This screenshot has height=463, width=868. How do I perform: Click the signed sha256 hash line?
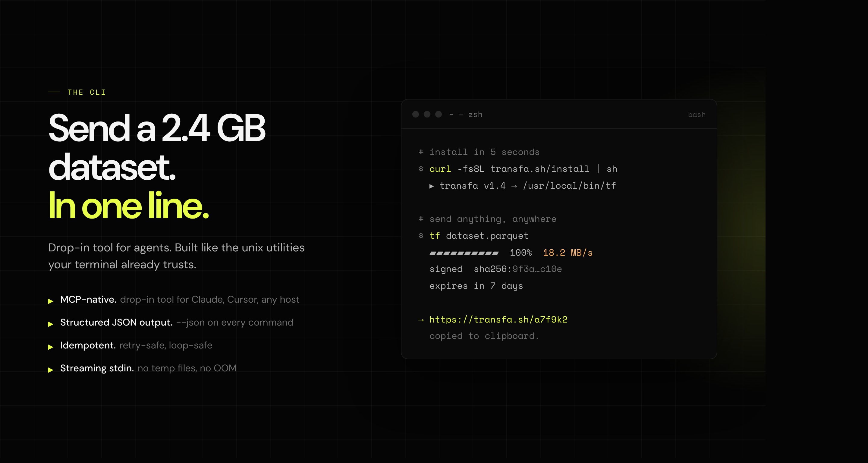click(x=496, y=269)
